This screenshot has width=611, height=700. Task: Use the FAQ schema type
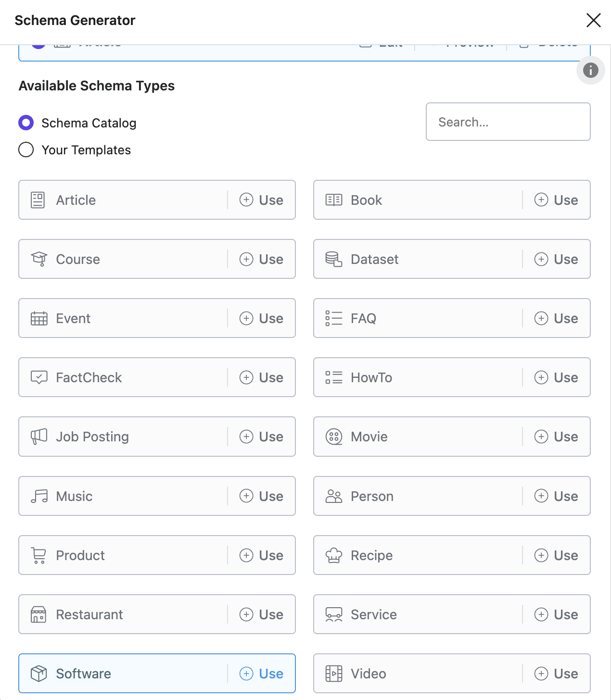coord(556,318)
